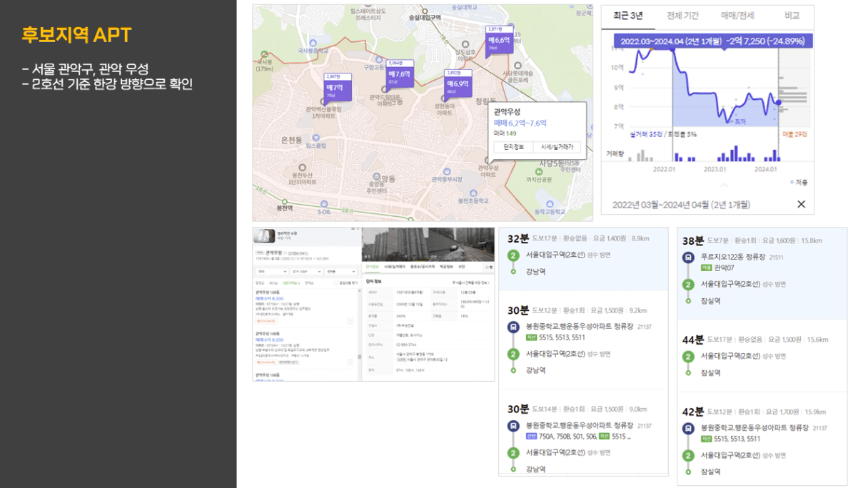Click the line 2 badge on the 44분 route

688,355
